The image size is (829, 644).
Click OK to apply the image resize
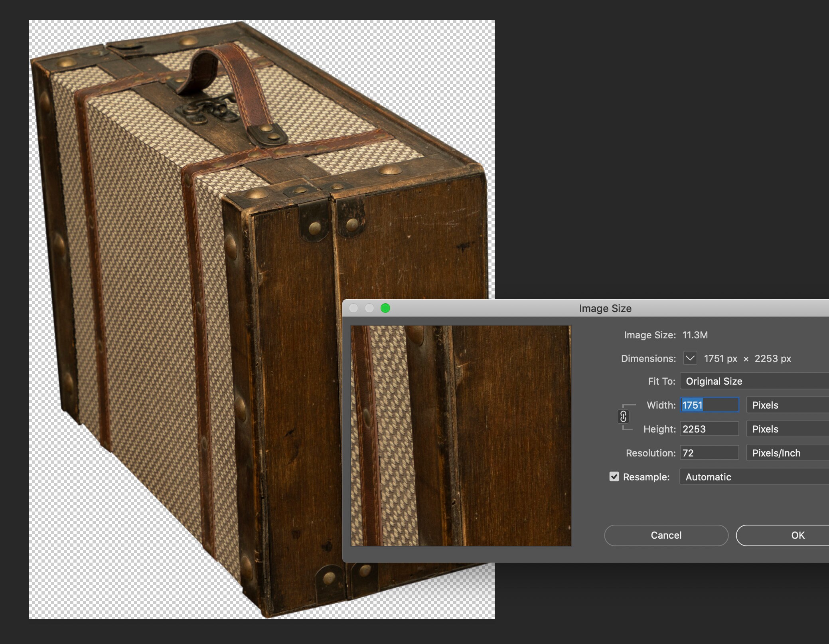(x=797, y=535)
